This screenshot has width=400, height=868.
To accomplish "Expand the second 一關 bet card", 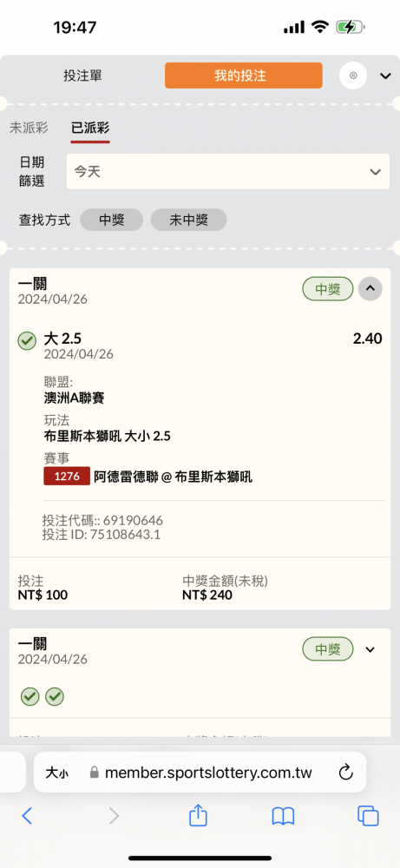I will 370,648.
